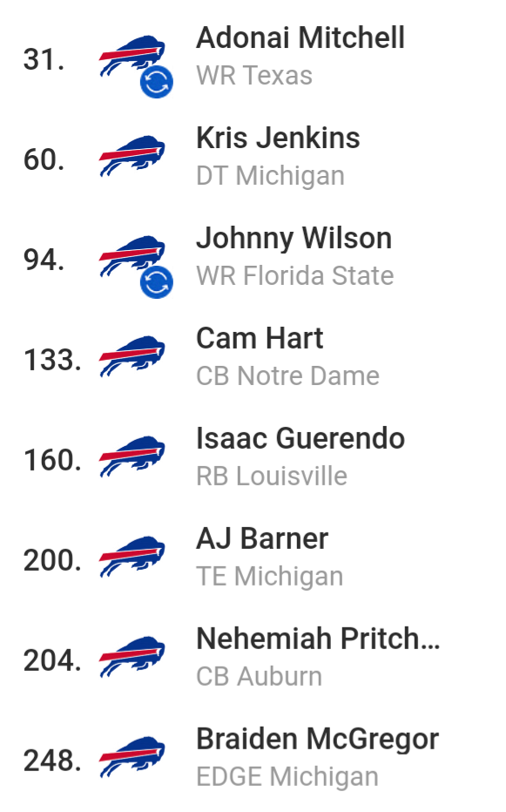Click the Bills logo beside pick 60
This screenshot has width=506, height=812.
[132, 156]
